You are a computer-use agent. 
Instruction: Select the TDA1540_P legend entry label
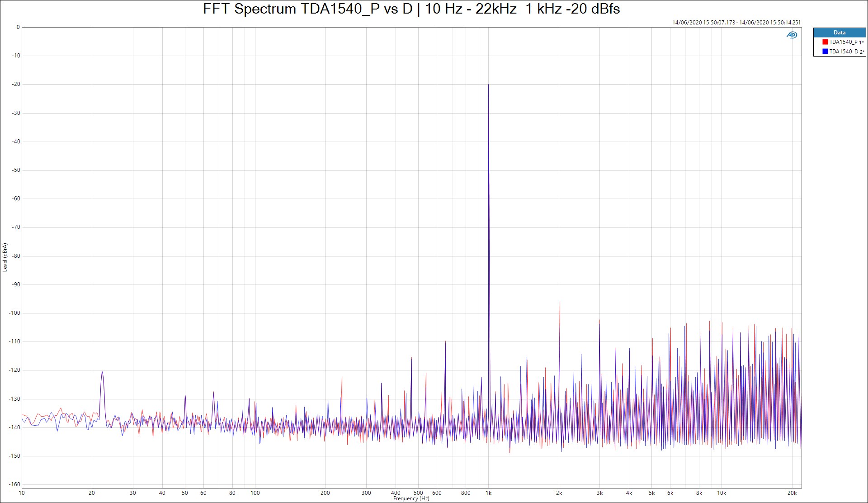[843, 42]
